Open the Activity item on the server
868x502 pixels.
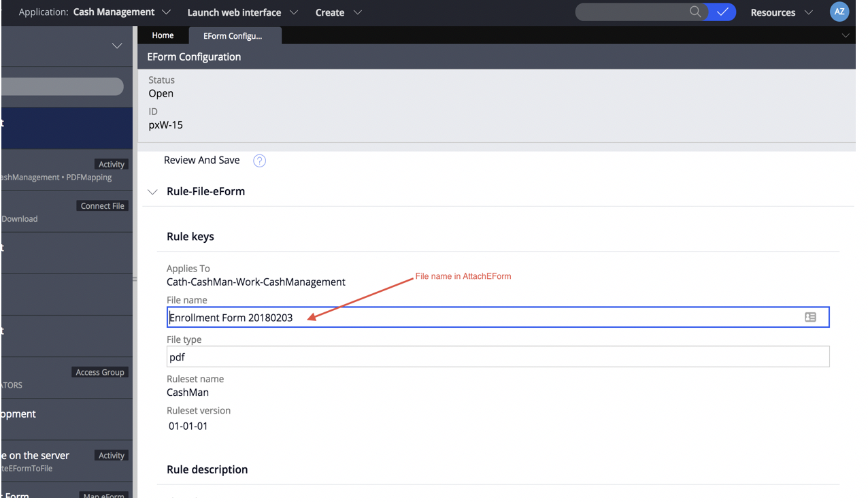67,461
